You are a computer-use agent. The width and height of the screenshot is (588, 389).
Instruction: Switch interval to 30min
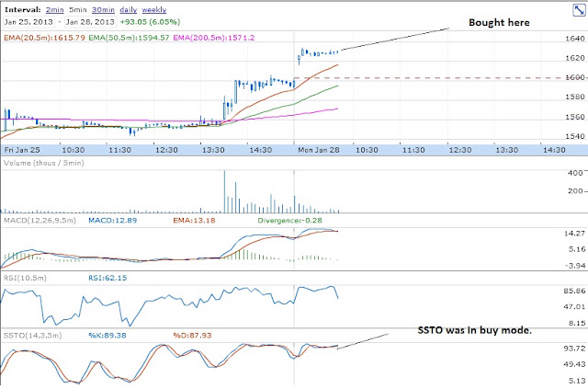[103, 10]
